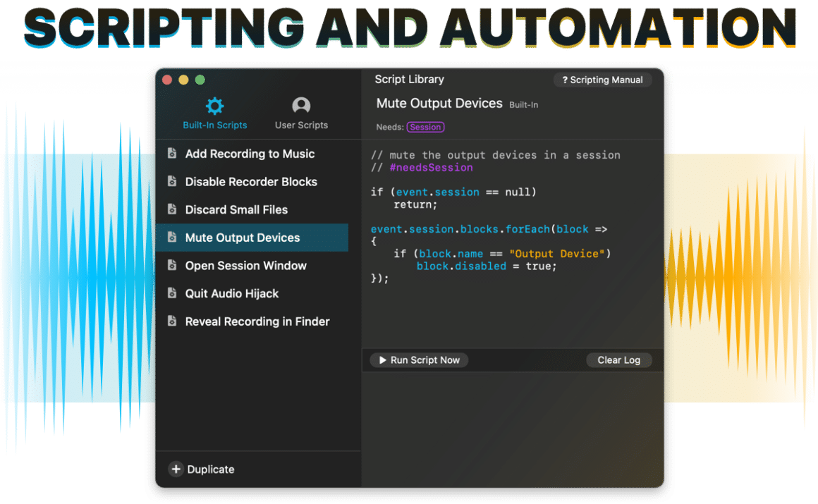Click the Quit Audio Hijack script icon
The height and width of the screenshot is (504, 818).
point(171,294)
